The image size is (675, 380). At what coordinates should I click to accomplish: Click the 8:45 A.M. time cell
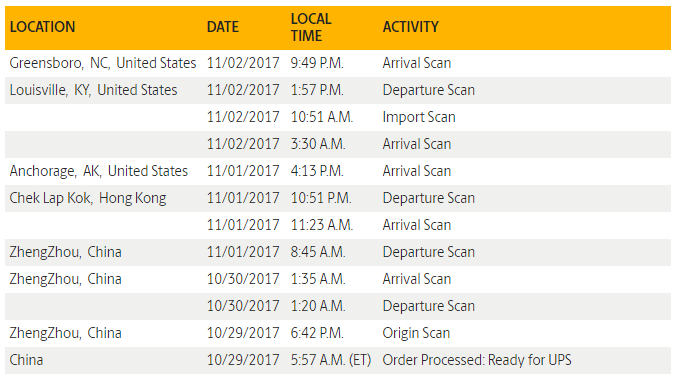(318, 252)
